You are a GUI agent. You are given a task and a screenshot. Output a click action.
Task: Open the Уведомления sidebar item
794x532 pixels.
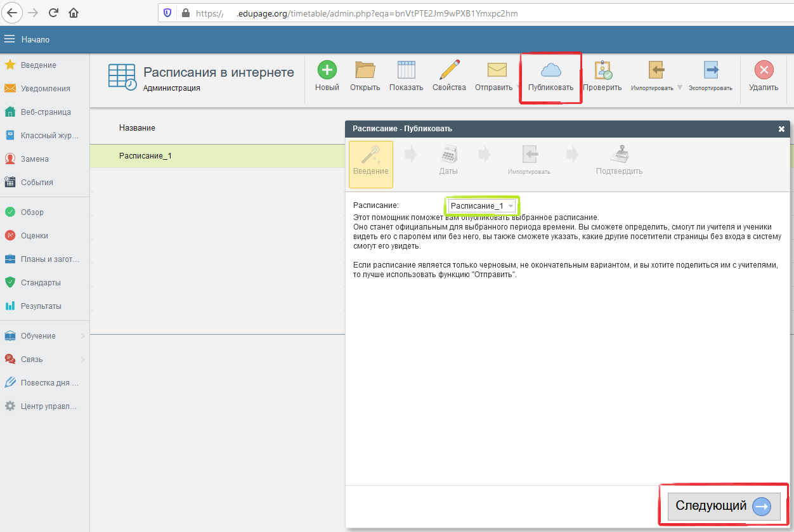(44, 89)
